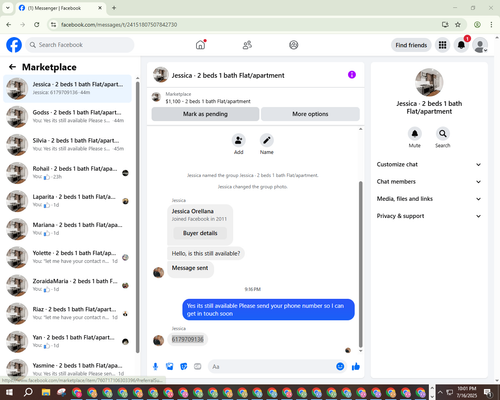Click the Name pencil edit icon

pos(267,140)
